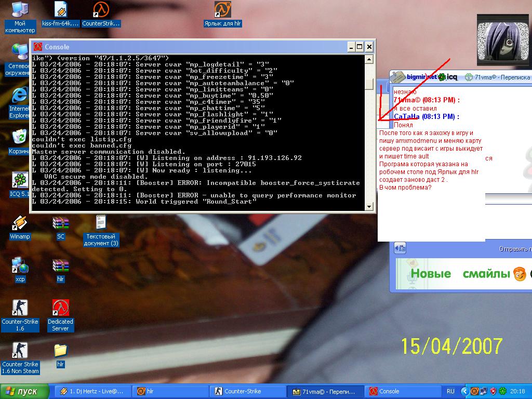Click Console scrollbar down arrow
Viewport: 532px width, 399px height.
click(369, 206)
